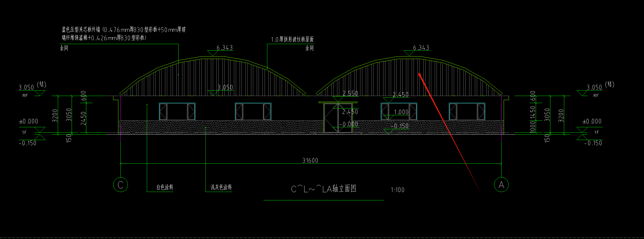Select the right-side 1000 vertical dimension

pyautogui.click(x=533, y=126)
